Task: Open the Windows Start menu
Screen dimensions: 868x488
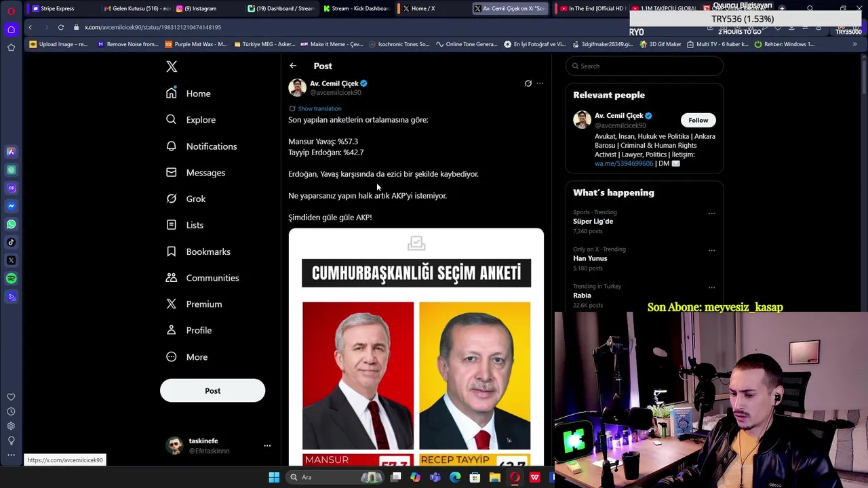Action: [274, 477]
